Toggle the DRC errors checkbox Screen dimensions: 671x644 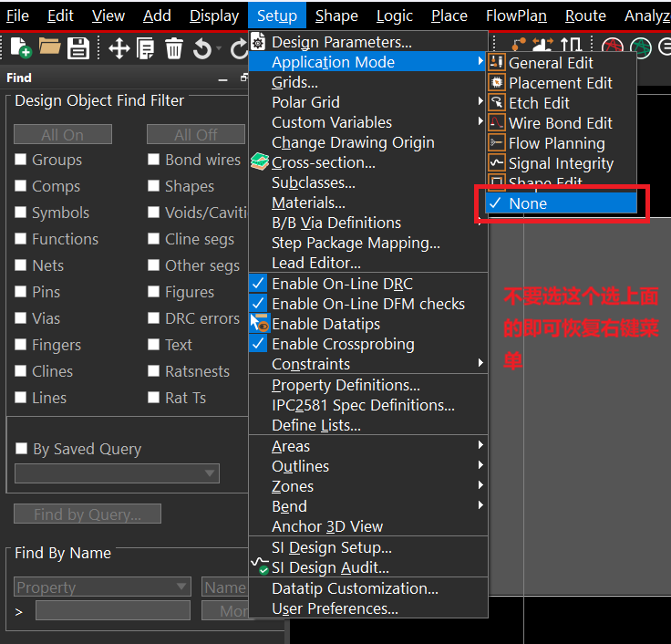154,318
